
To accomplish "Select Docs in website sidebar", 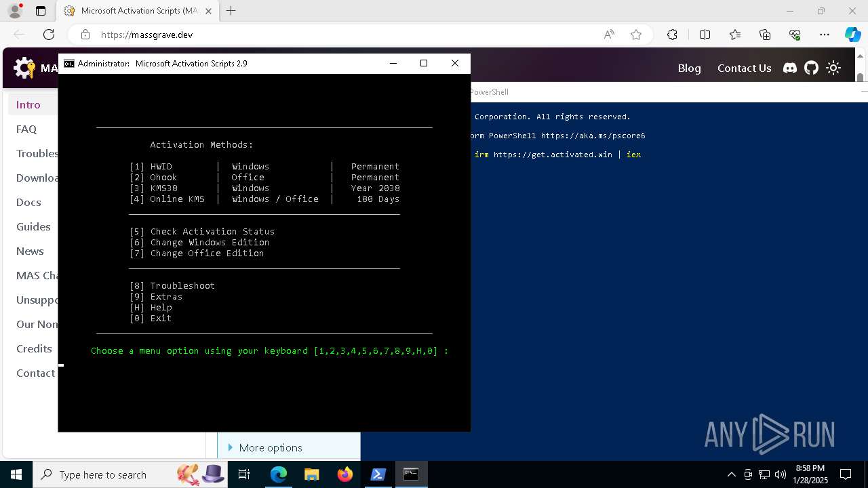I will pyautogui.click(x=28, y=202).
